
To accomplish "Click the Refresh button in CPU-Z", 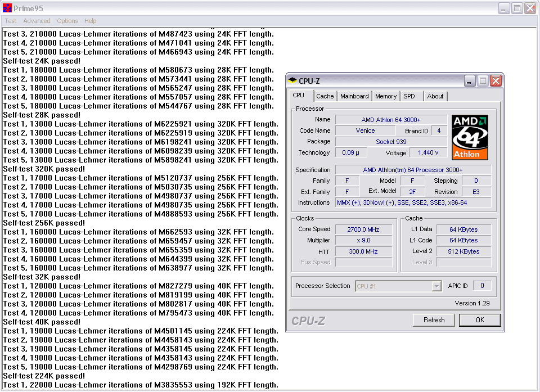I will (x=434, y=320).
